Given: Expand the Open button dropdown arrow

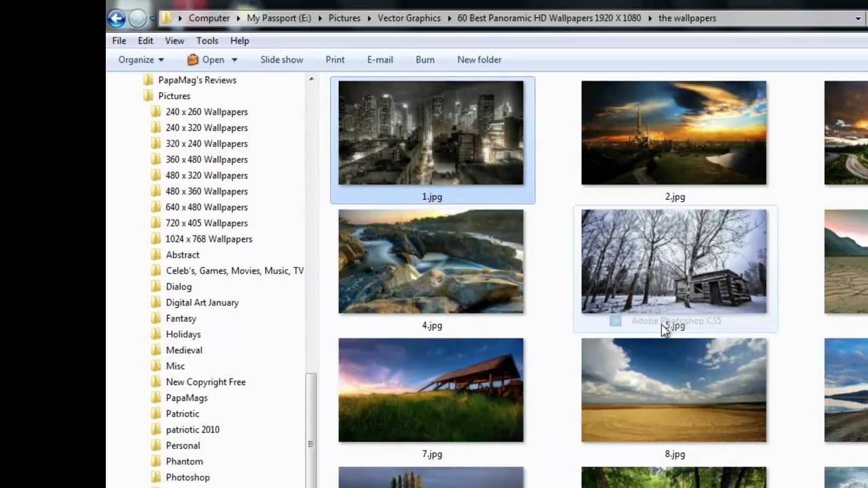Looking at the screenshot, I should click(234, 60).
